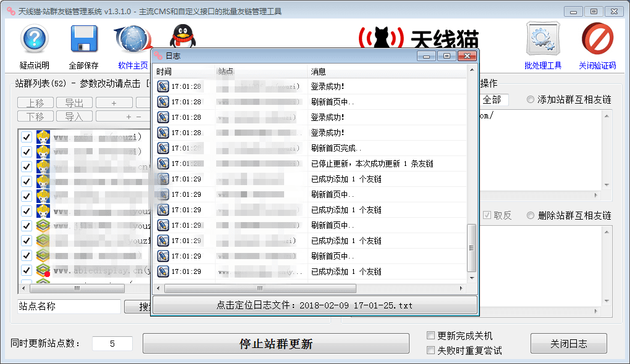
Task: Select the last 已成功添加 1 个友链 log row
Action: [309, 271]
